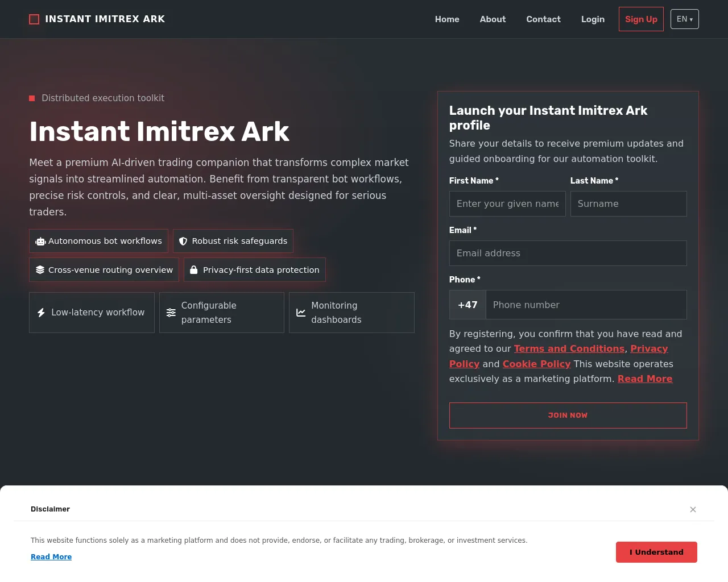This screenshot has height=582, width=728.
Task: Click the chart icon for Monitoring dashboards
Action: tap(301, 313)
